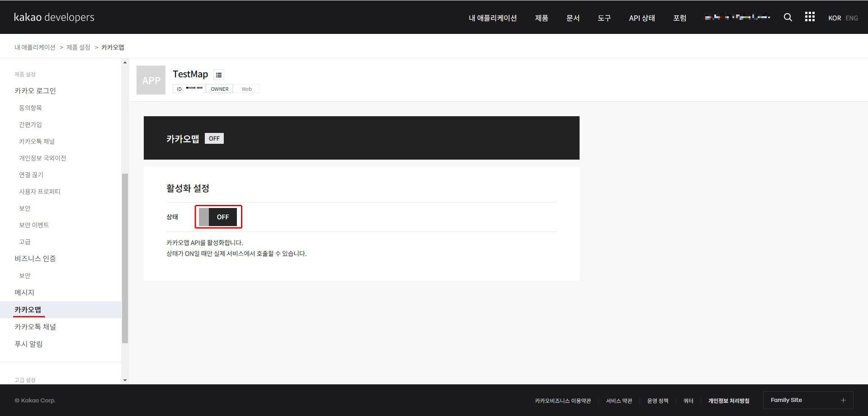Go to 제품 설정 breadcrumb
868x416 pixels.
[78, 47]
